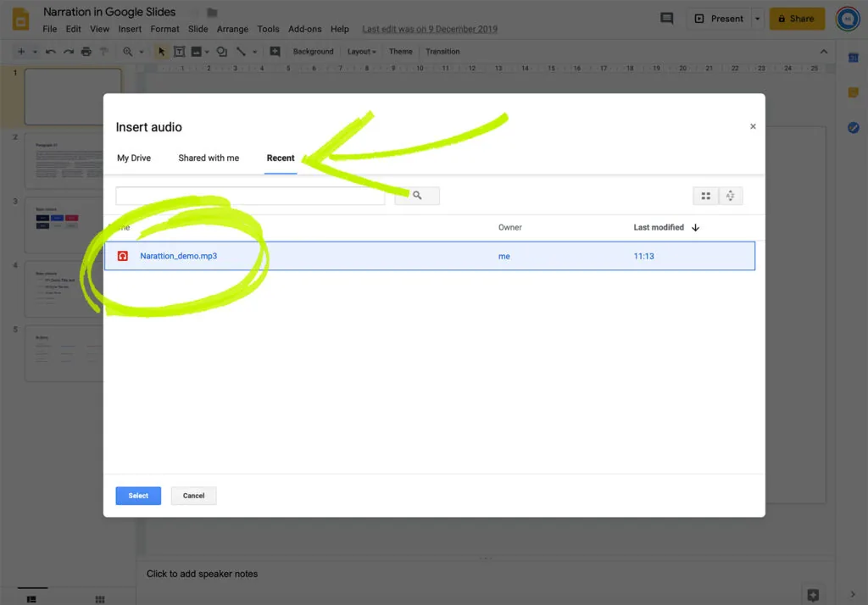
Task: Switch to grid view in file picker
Action: click(x=706, y=196)
